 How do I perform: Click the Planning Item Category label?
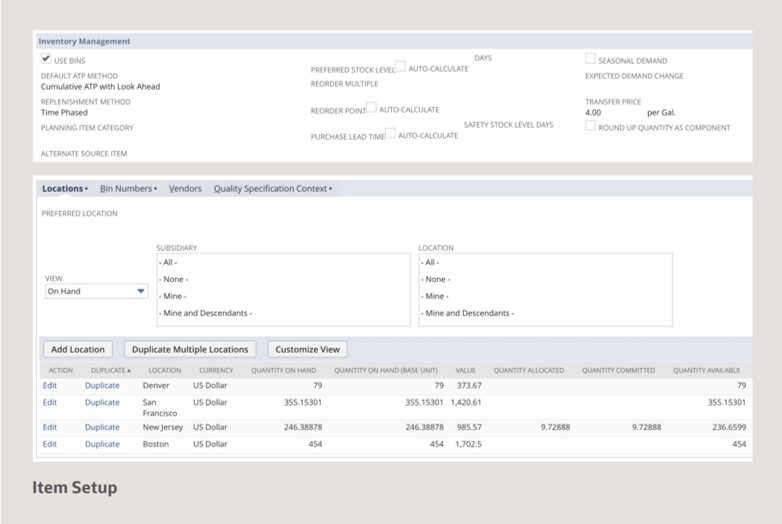pos(87,128)
